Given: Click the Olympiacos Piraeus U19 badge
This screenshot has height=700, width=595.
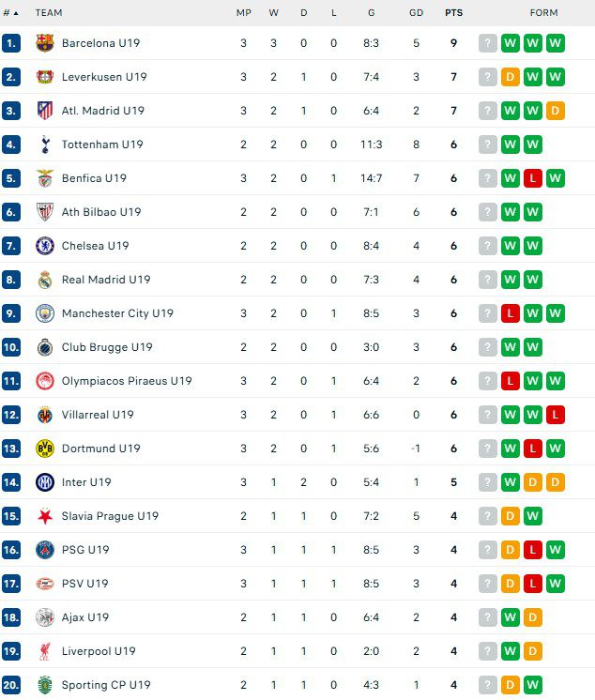Looking at the screenshot, I should coord(45,381).
